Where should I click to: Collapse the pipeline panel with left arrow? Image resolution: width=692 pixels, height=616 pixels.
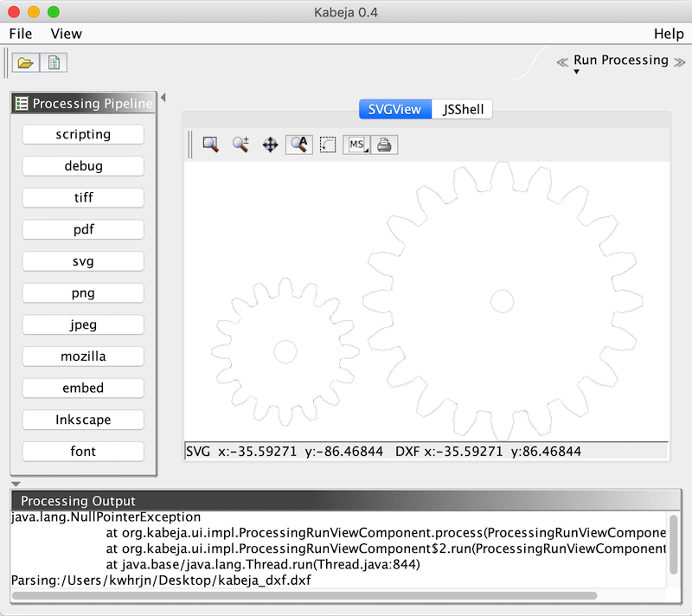click(163, 98)
